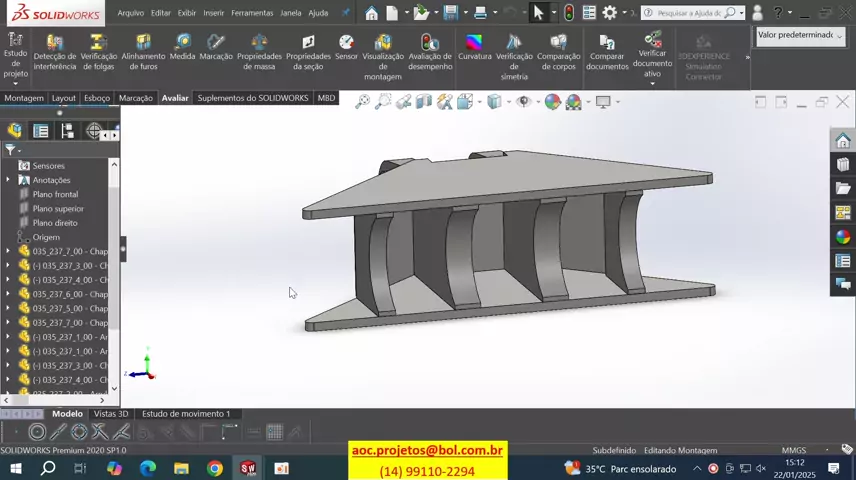Open the Detecção de interferência tool
The image size is (856, 480).
click(x=54, y=49)
